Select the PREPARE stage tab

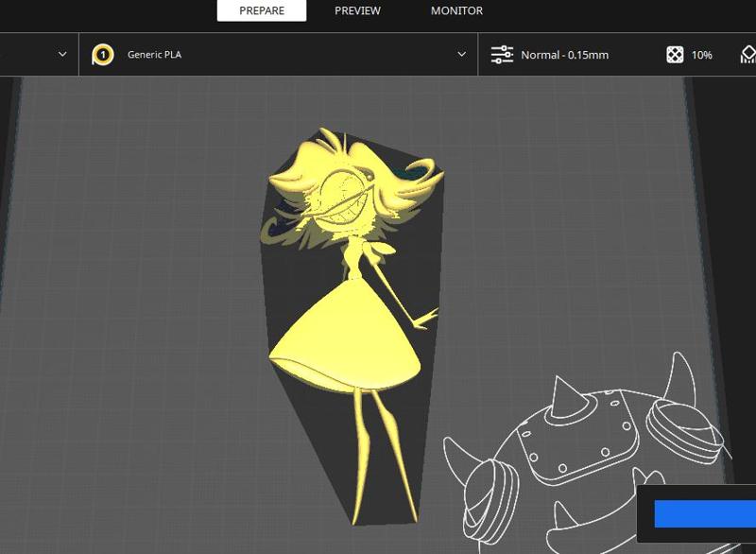pos(262,10)
